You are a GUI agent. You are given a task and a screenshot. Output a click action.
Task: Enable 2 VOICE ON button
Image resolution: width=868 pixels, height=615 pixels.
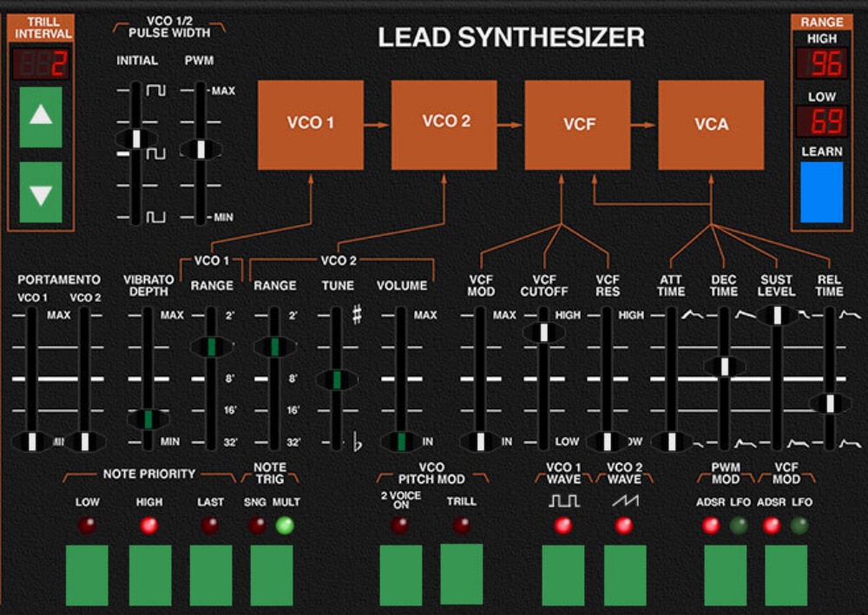pyautogui.click(x=401, y=575)
